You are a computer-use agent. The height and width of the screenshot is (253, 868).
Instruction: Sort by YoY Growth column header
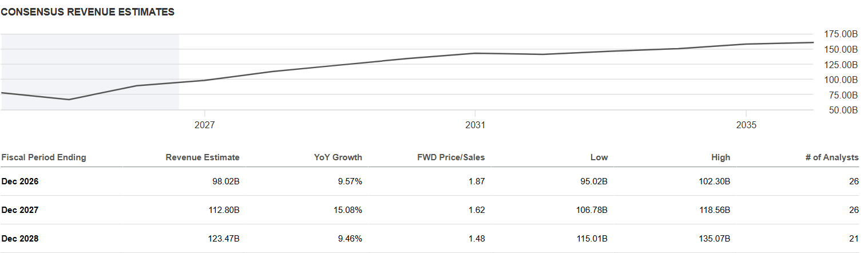click(x=340, y=157)
